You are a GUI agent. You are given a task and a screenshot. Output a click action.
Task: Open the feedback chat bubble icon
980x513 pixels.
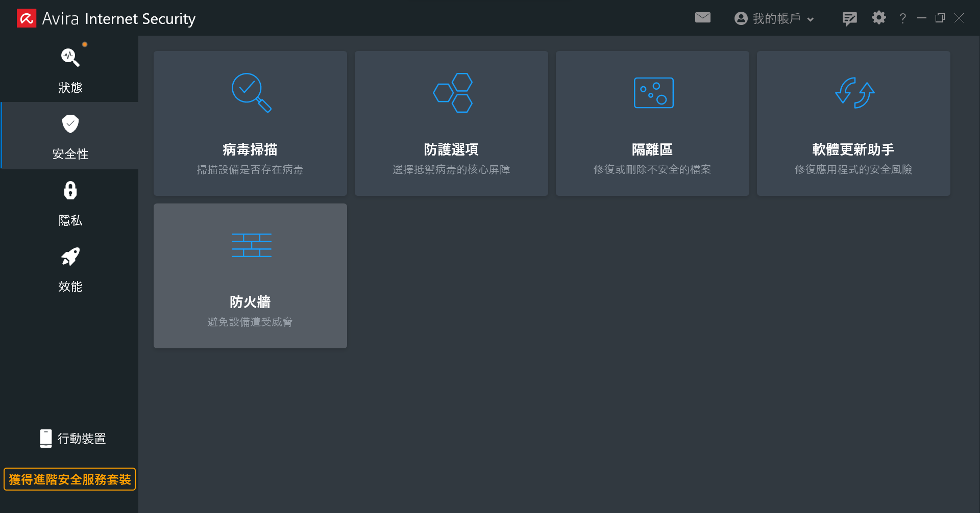point(849,19)
